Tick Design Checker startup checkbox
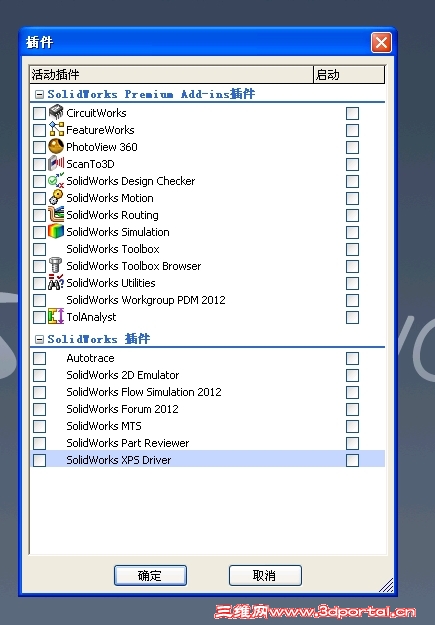Image resolution: width=435 pixels, height=625 pixels. pyautogui.click(x=352, y=181)
